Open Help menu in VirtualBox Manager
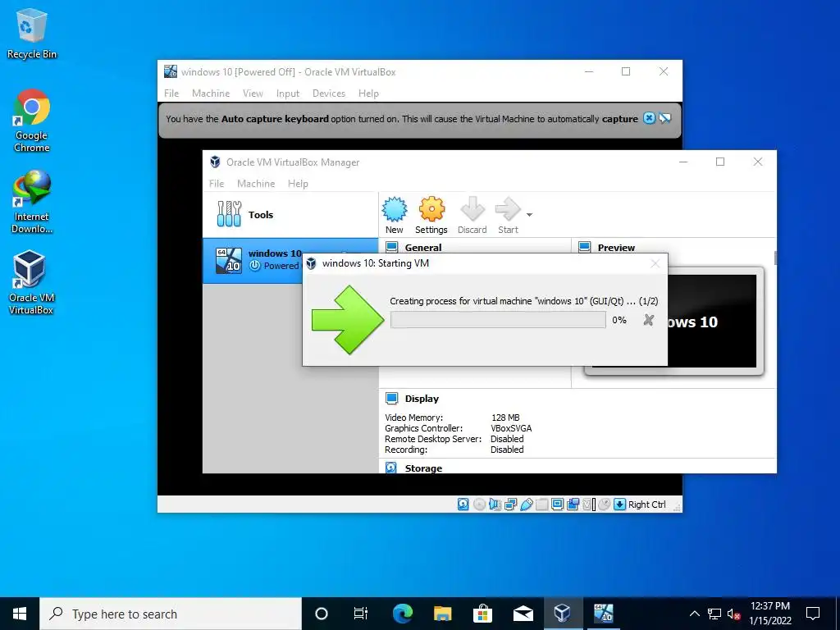This screenshot has width=840, height=630. pos(298,183)
